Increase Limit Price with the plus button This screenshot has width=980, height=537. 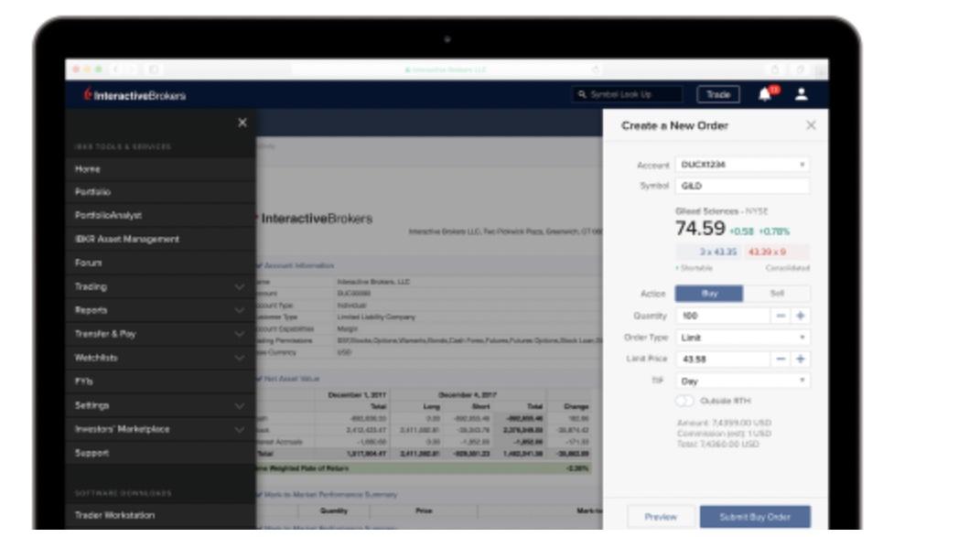pos(801,360)
